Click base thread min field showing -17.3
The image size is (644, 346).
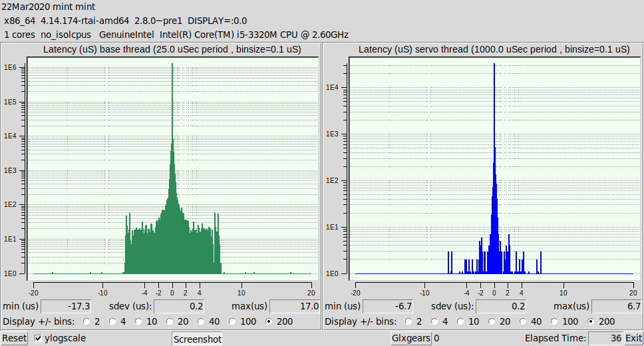66,306
